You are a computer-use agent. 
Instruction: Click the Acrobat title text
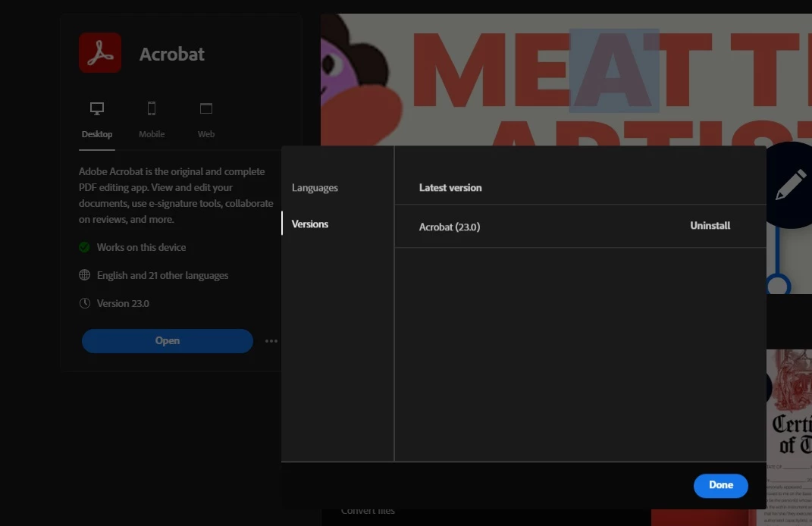tap(172, 54)
